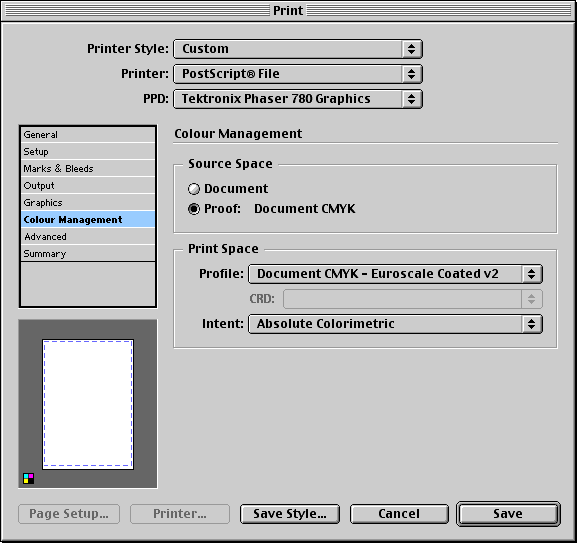Click the page preview thumbnail

coord(88,404)
